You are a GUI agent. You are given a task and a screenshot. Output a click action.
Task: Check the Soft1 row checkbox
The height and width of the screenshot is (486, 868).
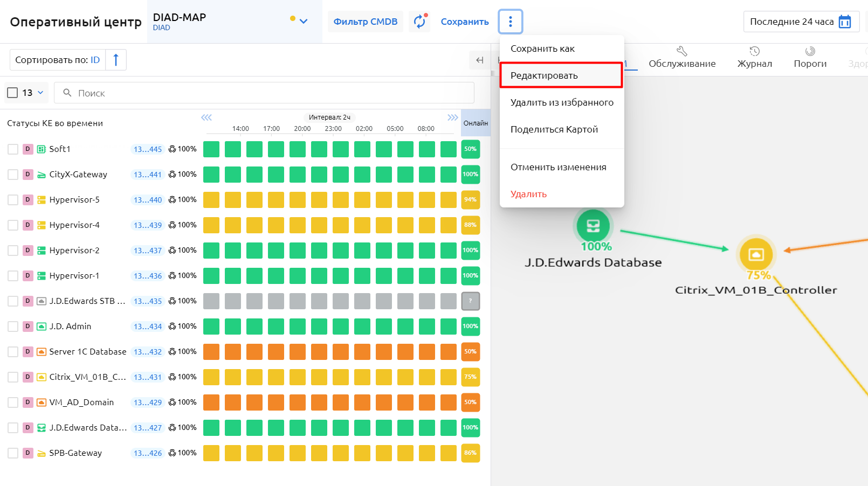13,149
